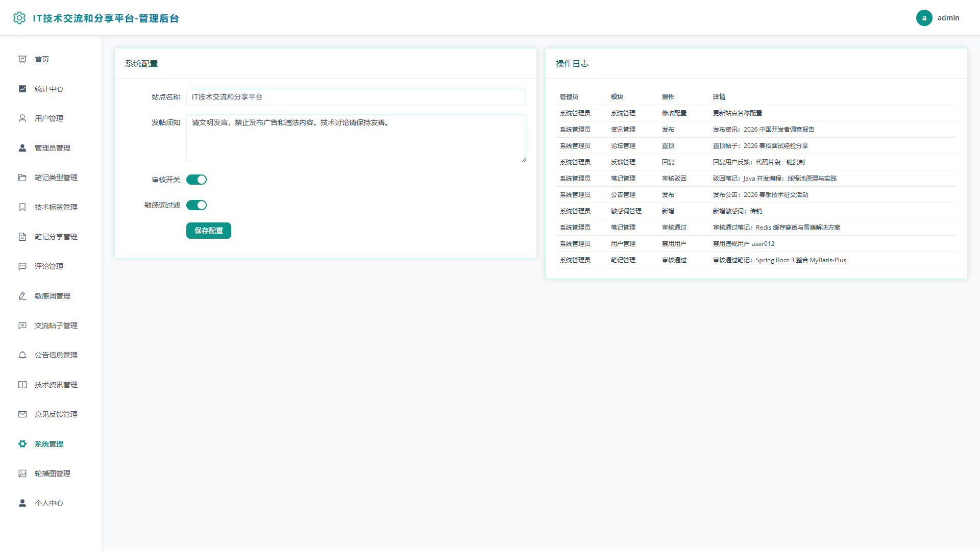Select 交流帖子管理 menu item
Screen dimensions: 980x551
(x=51, y=325)
